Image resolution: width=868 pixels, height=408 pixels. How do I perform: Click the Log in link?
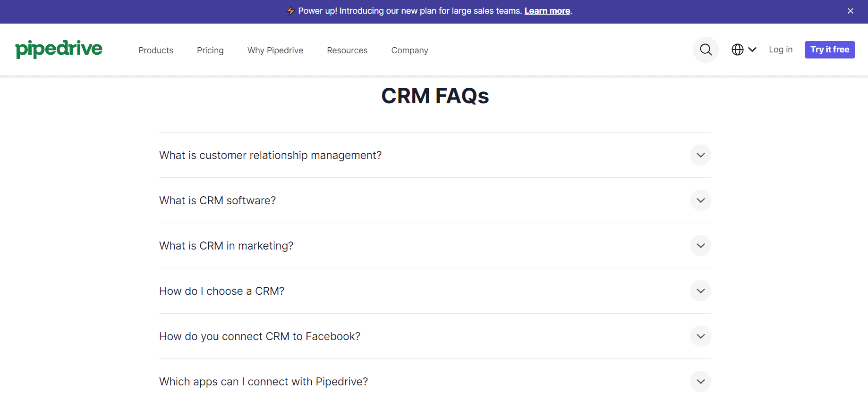[781, 50]
